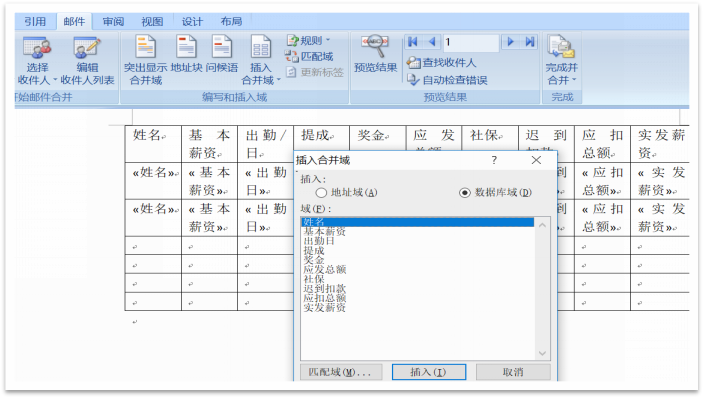The width and height of the screenshot is (703, 397).
Task: Click the record number field
Action: [x=471, y=43]
